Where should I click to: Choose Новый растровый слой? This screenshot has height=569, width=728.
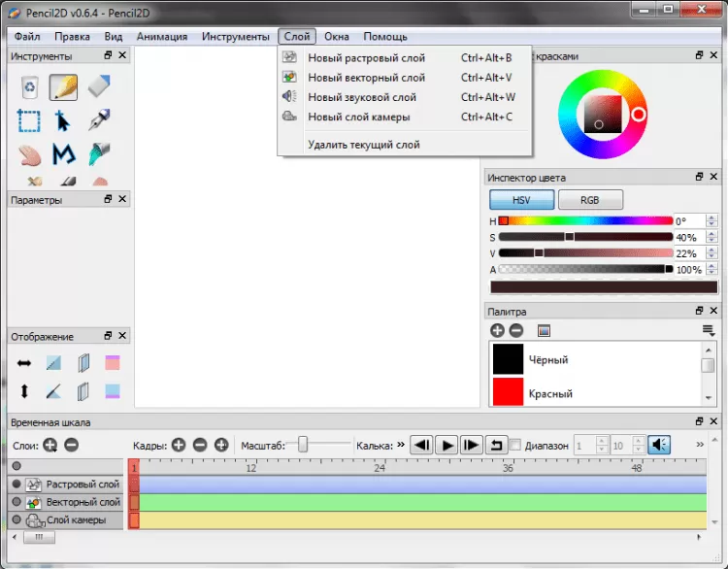405,57
